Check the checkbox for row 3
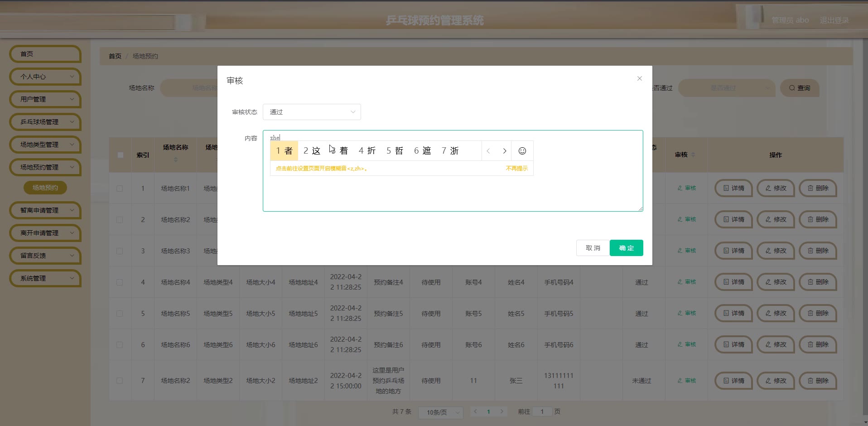868x426 pixels. click(120, 251)
